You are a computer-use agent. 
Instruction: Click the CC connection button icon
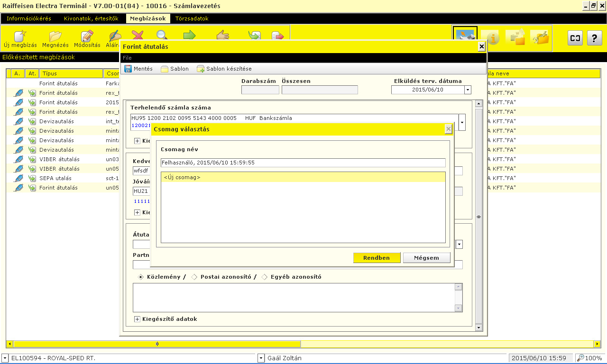click(x=575, y=38)
